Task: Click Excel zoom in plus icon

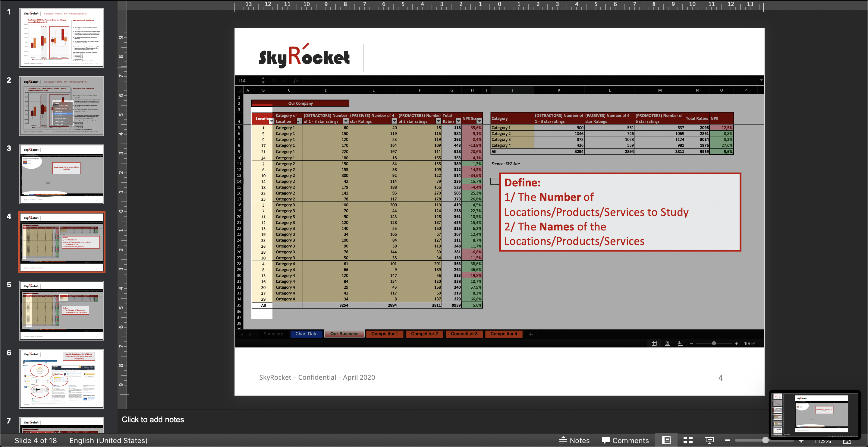Action: click(x=736, y=343)
